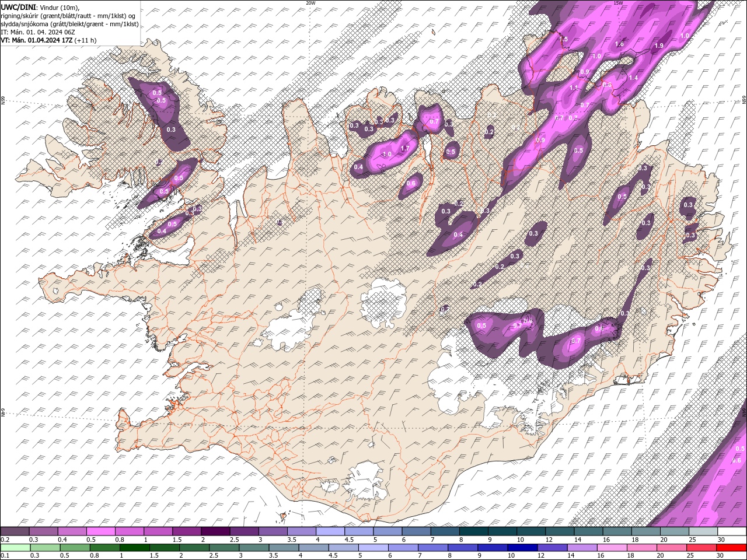Select the white swatch ending the upper legend row
Screen dimensions: 747x560
tap(732, 531)
